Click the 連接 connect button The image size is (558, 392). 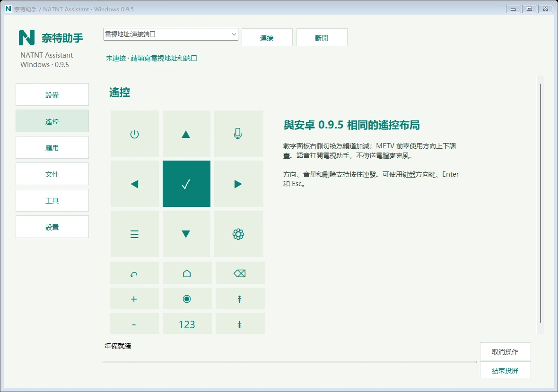click(x=267, y=38)
